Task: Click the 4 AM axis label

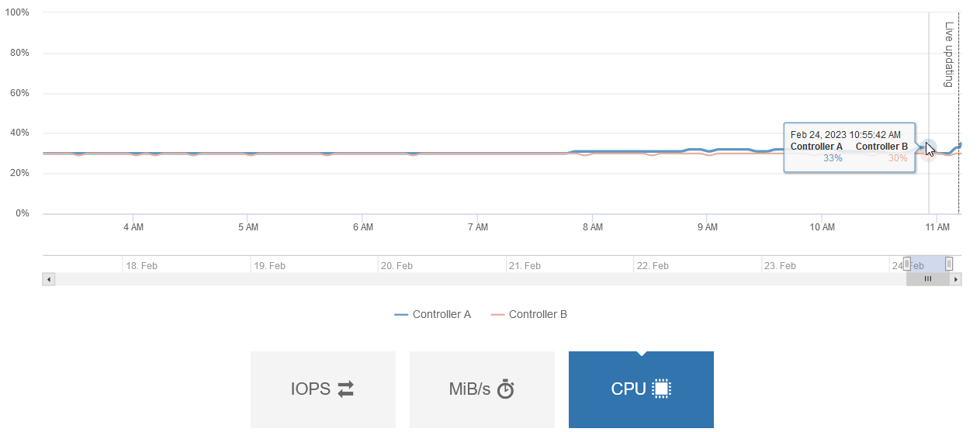Action: click(x=133, y=228)
